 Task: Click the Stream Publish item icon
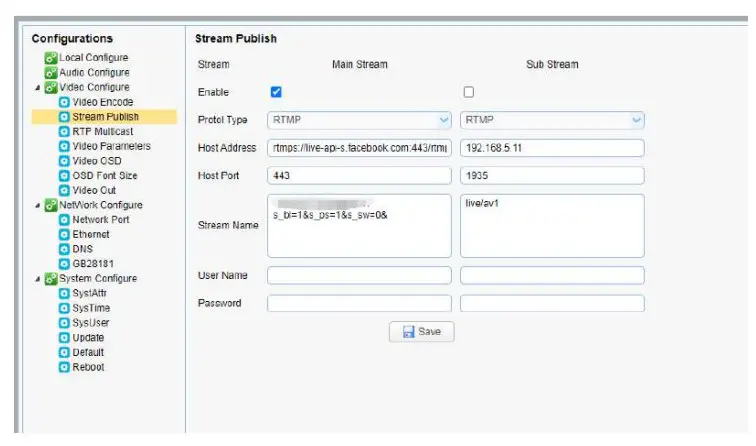point(64,117)
